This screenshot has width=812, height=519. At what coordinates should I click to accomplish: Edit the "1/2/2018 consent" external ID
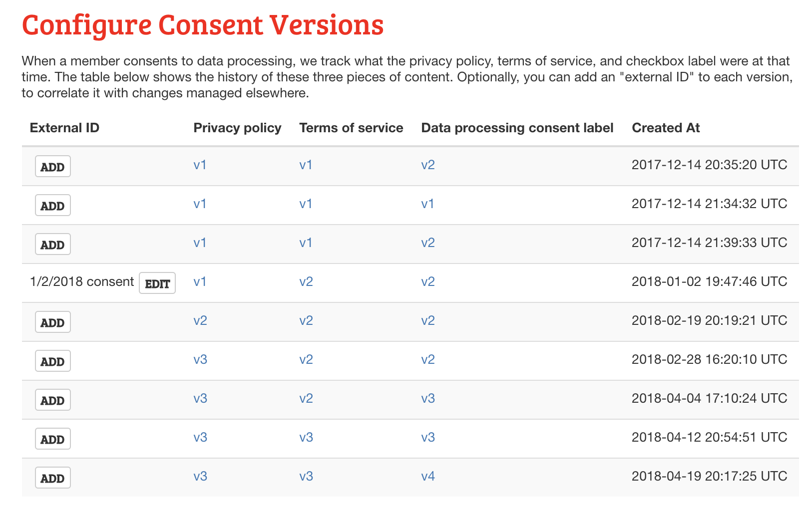[157, 283]
